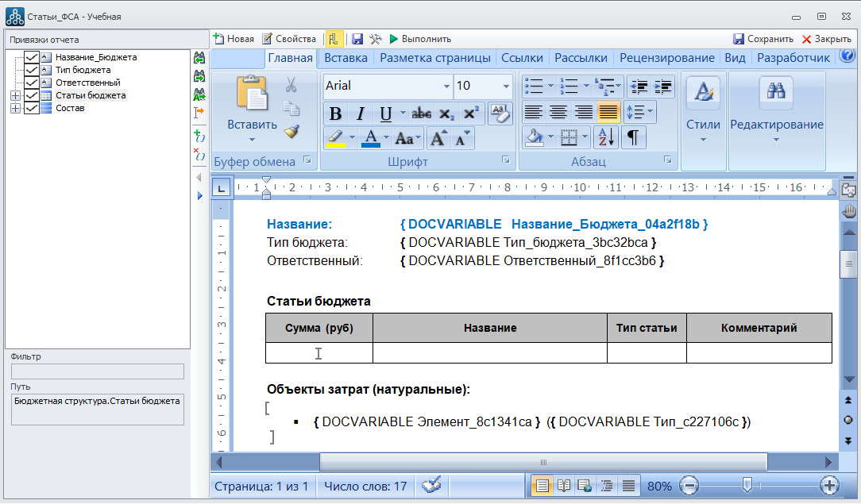The image size is (861, 504).
Task: Click the Bold formatting icon
Action: (x=335, y=113)
